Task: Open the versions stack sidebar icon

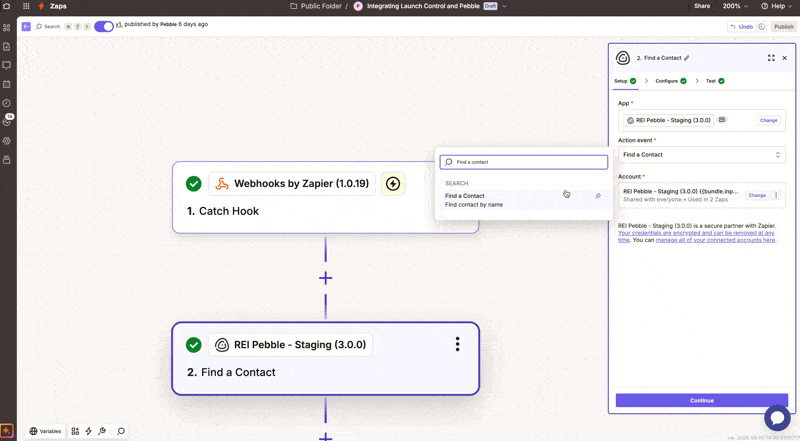Action: [7, 160]
